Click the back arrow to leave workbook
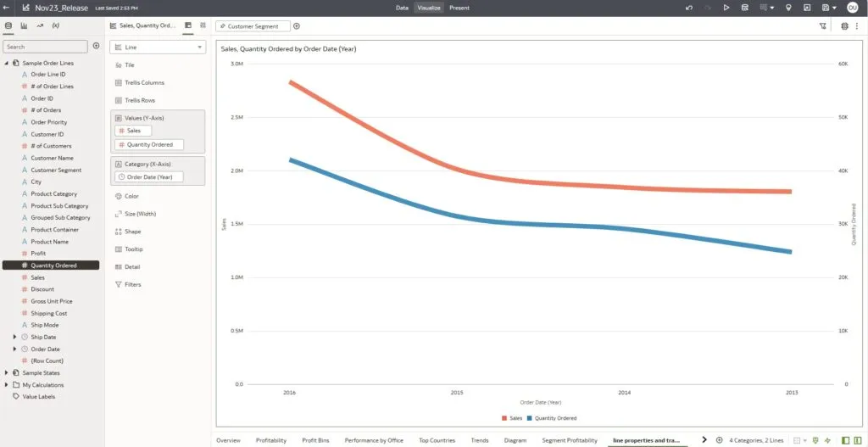The height and width of the screenshot is (447, 868). [8, 8]
